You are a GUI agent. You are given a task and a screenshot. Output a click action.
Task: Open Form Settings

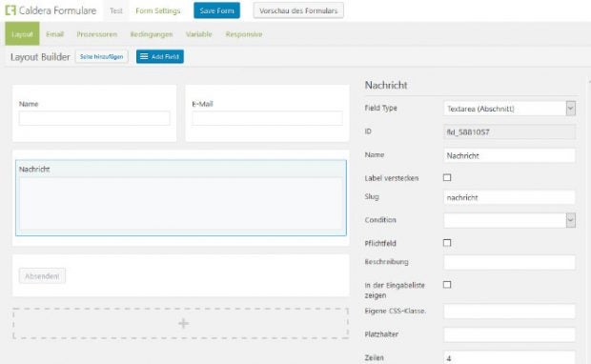point(158,10)
